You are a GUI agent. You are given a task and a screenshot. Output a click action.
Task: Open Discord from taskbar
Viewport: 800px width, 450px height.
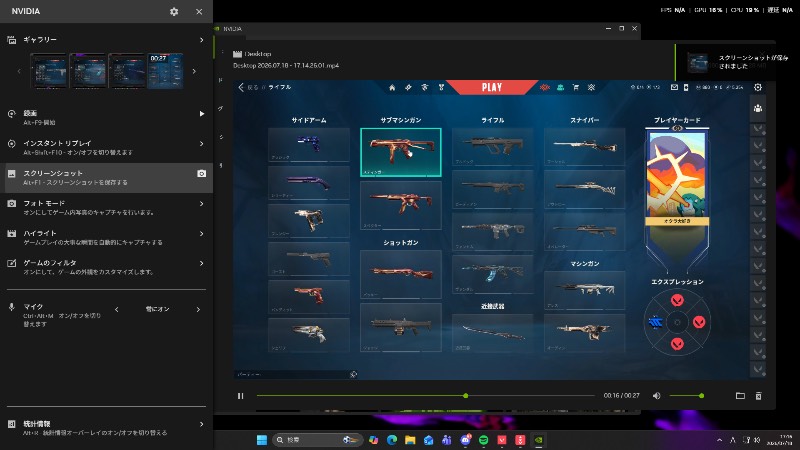pos(465,440)
